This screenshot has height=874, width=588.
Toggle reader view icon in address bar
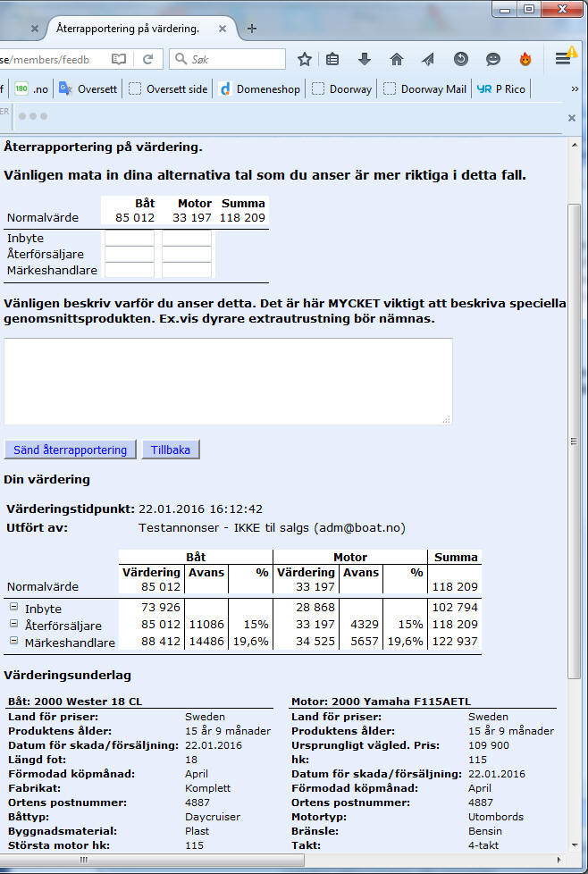coord(119,60)
